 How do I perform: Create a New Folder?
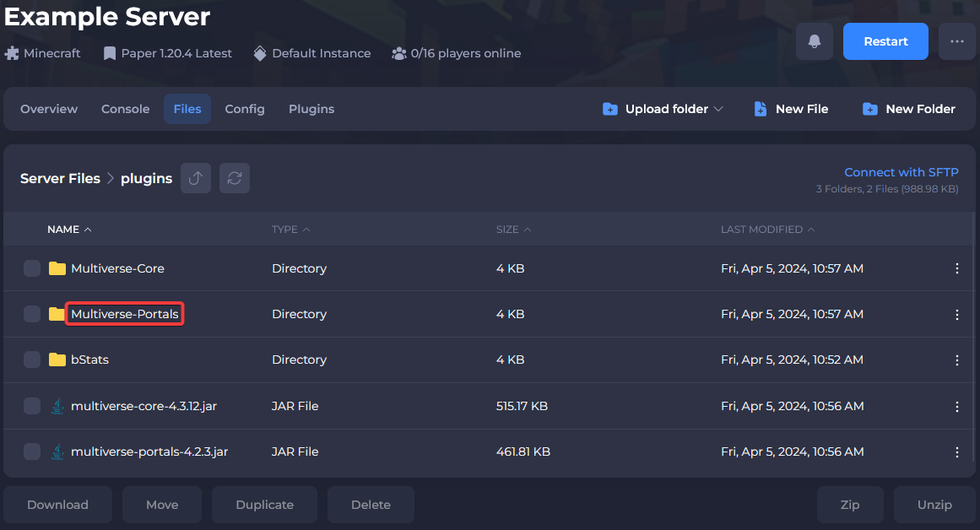tap(909, 109)
